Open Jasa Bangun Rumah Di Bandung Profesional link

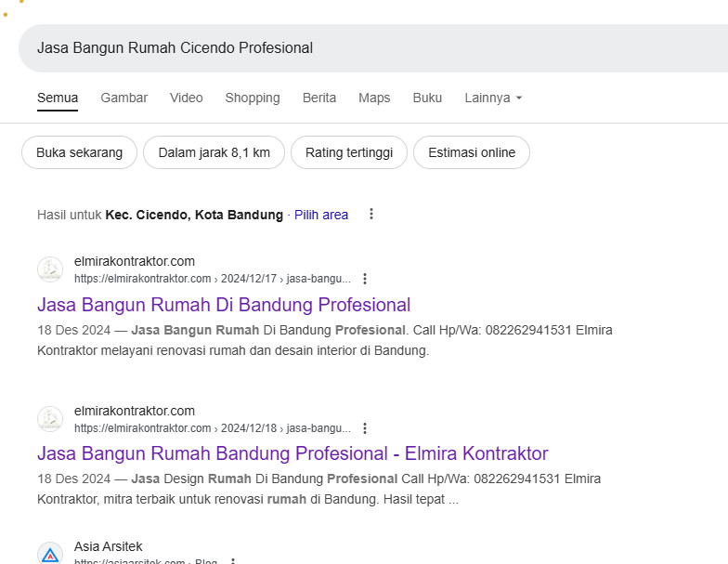224,305
